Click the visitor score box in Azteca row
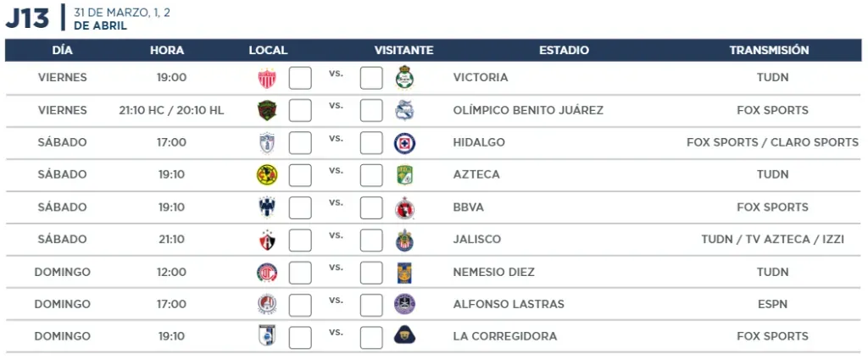Image resolution: width=868 pixels, height=359 pixels. point(371,174)
